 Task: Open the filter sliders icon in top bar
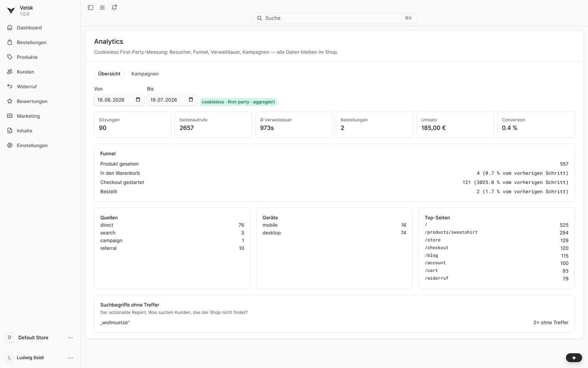[x=102, y=7]
